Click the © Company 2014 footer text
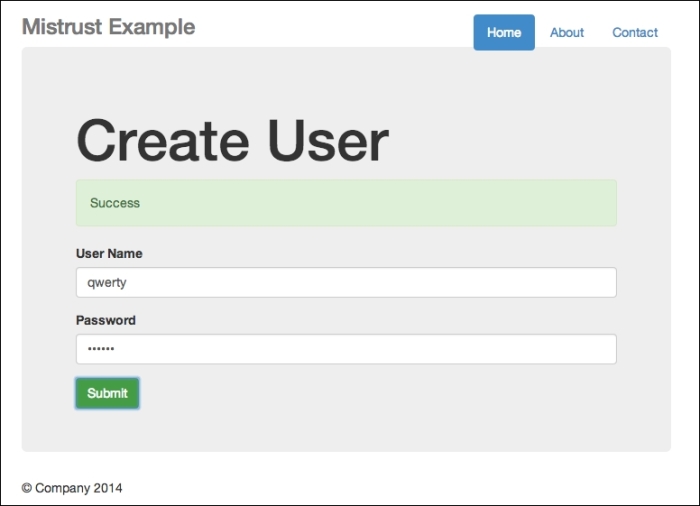 (x=72, y=488)
